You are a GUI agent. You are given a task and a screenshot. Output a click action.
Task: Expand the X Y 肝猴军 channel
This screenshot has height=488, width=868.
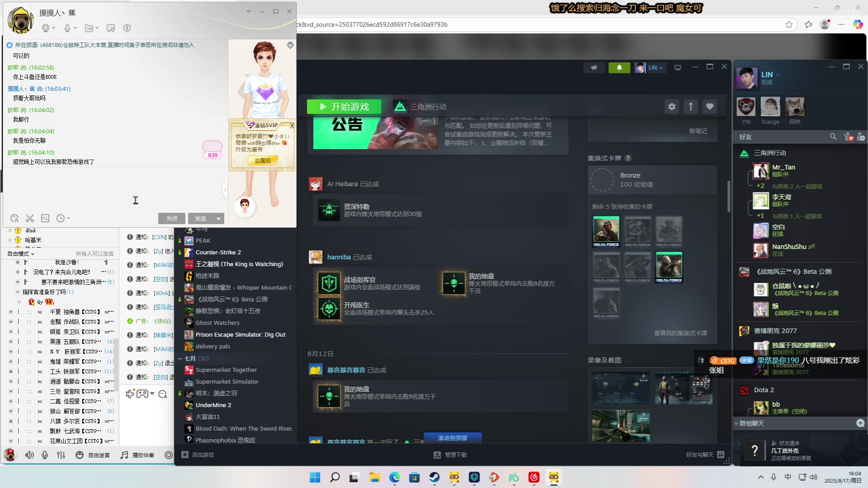[11, 352]
